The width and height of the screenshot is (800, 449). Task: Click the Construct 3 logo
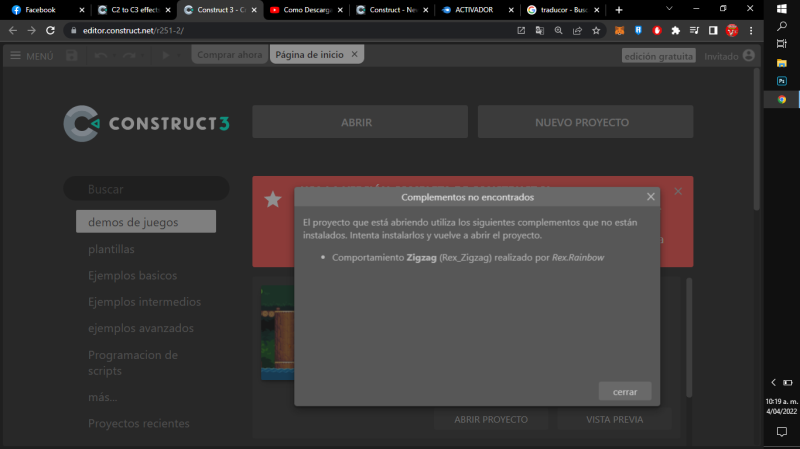tap(147, 123)
